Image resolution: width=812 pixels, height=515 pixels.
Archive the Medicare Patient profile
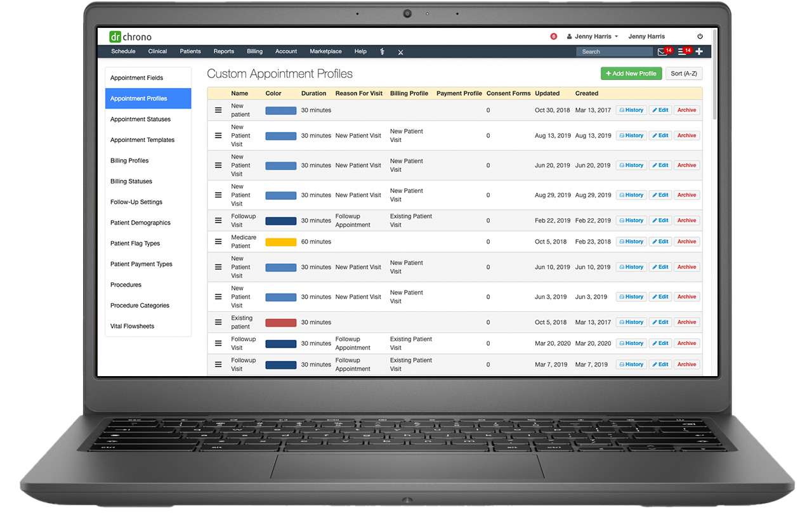click(686, 242)
